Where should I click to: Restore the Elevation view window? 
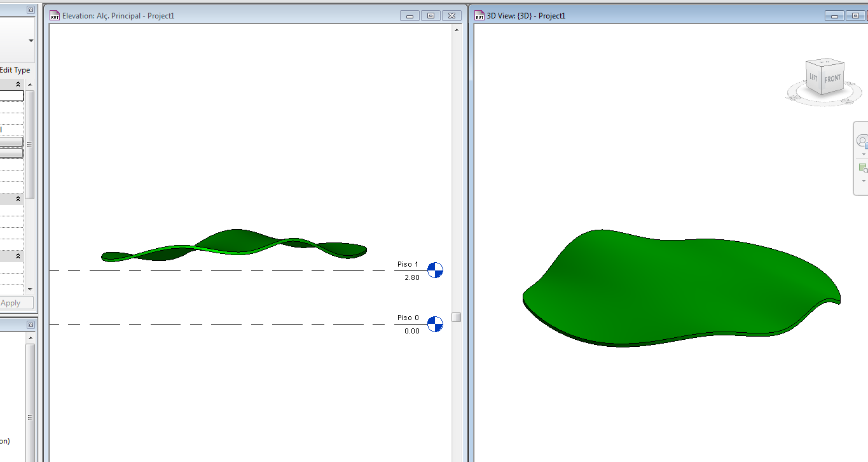coord(431,15)
